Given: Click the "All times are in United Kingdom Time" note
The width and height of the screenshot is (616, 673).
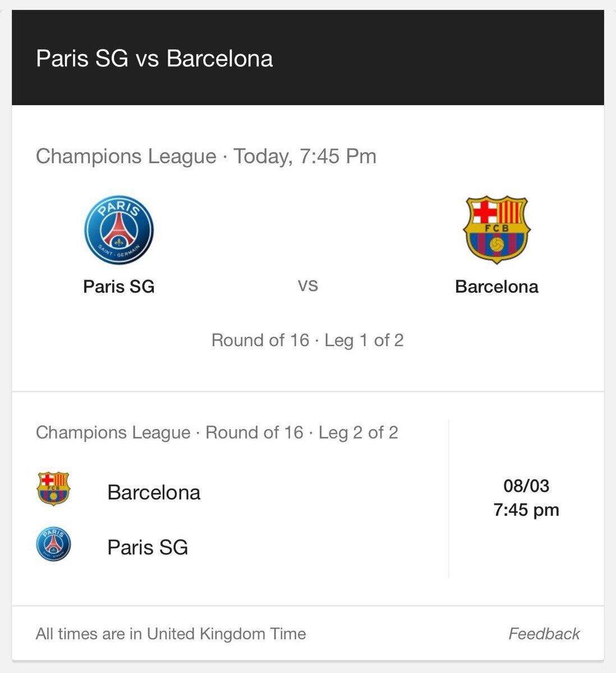Looking at the screenshot, I should point(171,634).
